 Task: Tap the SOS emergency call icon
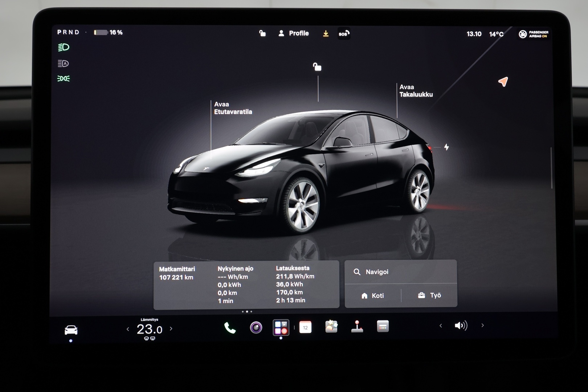click(344, 34)
